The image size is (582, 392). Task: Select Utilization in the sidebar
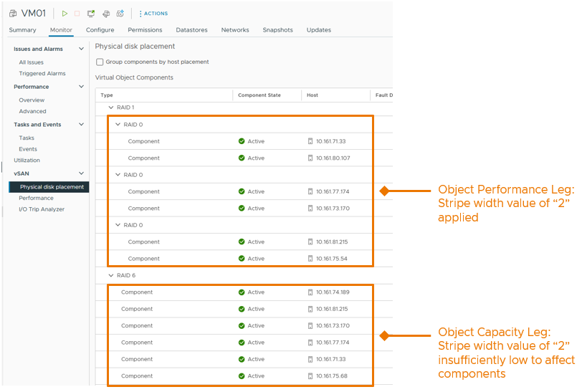click(x=27, y=161)
